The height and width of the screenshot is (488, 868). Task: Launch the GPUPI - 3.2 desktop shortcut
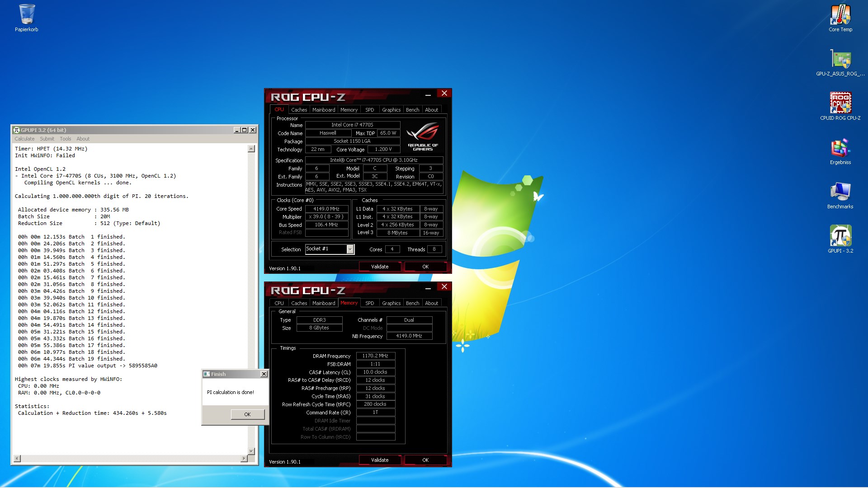(840, 239)
